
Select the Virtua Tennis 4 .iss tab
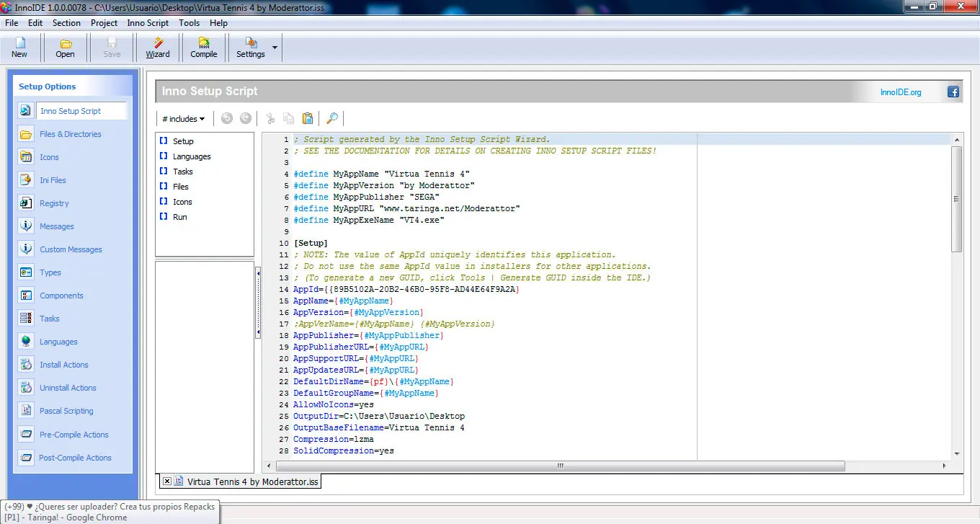252,481
